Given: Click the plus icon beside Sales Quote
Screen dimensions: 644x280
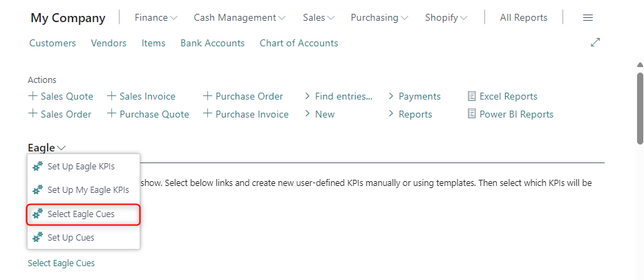Looking at the screenshot, I should 32,96.
